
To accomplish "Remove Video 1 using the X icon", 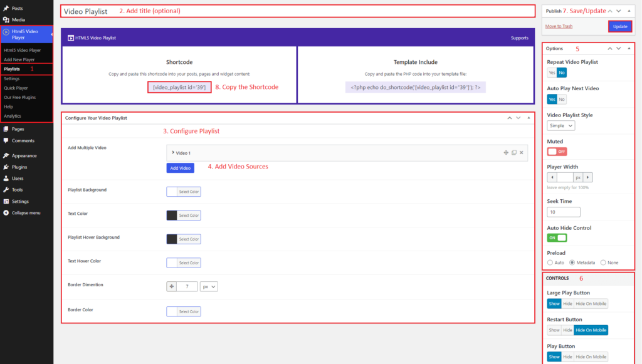I will pos(522,153).
